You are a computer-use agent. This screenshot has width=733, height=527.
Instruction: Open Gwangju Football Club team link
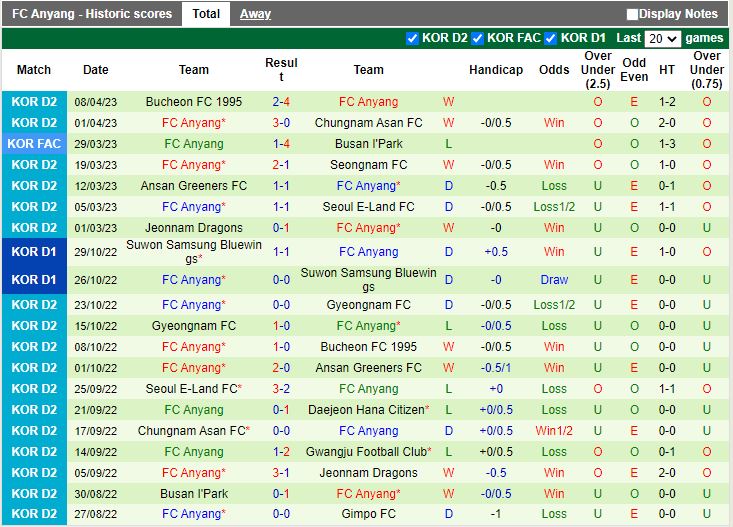(x=368, y=452)
